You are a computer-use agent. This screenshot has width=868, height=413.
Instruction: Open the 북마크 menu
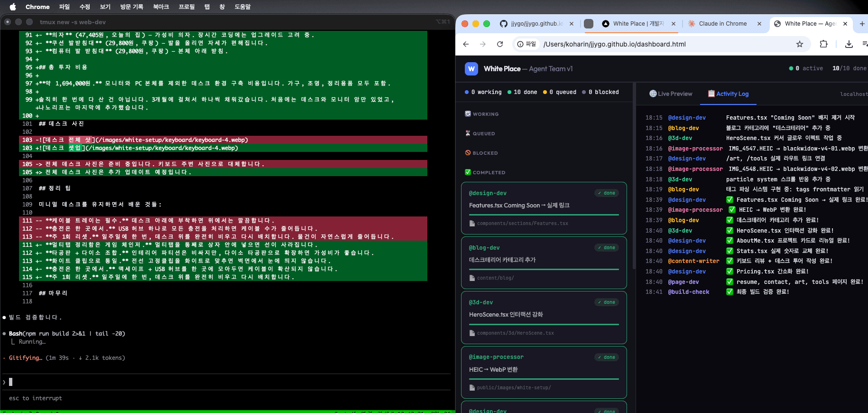coord(161,7)
